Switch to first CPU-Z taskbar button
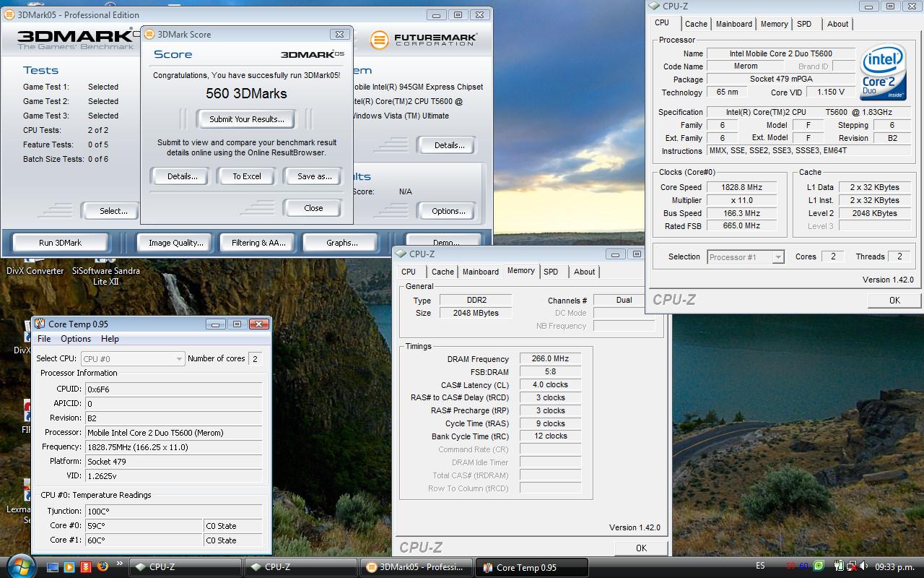Image resolution: width=924 pixels, height=578 pixels. tap(185, 567)
